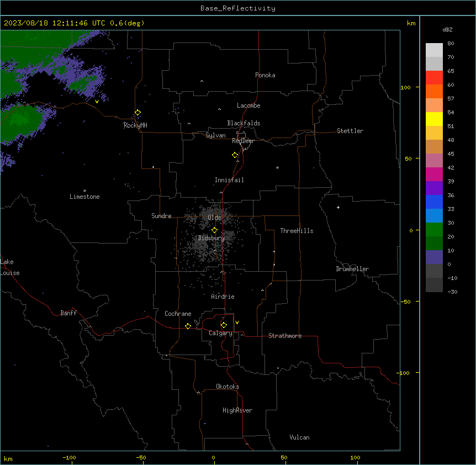Viewport: 476px width, 465px height.
Task: Click the Stettler label
Action: (x=350, y=131)
